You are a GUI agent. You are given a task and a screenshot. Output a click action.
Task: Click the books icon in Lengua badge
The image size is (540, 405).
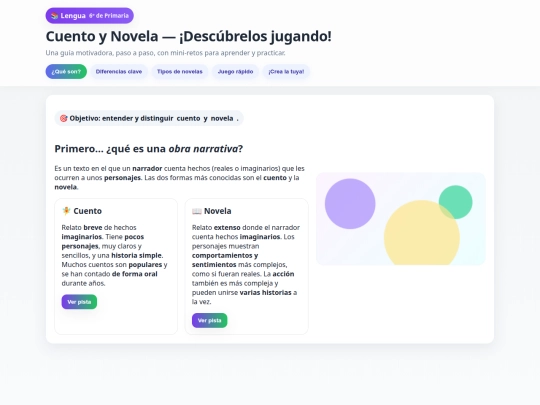coord(54,16)
